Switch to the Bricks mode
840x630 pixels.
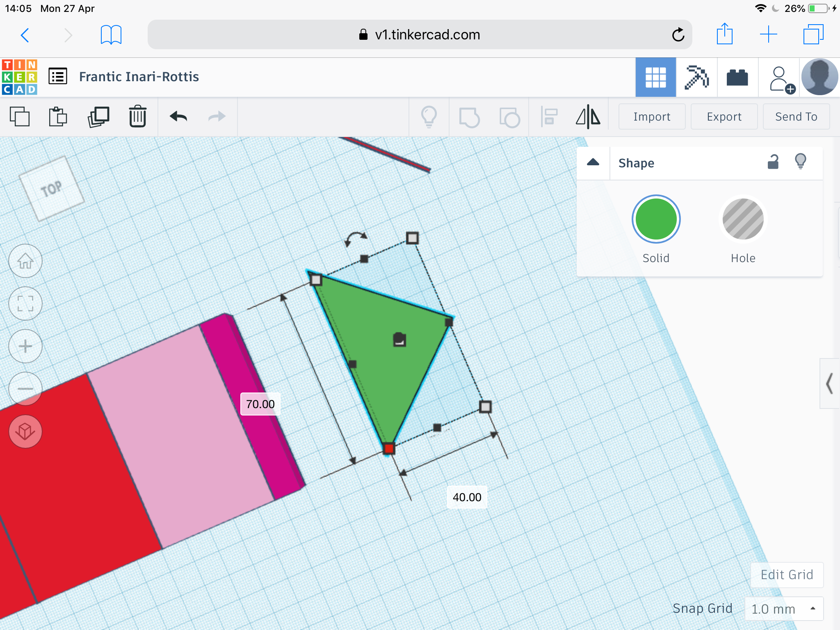(737, 78)
